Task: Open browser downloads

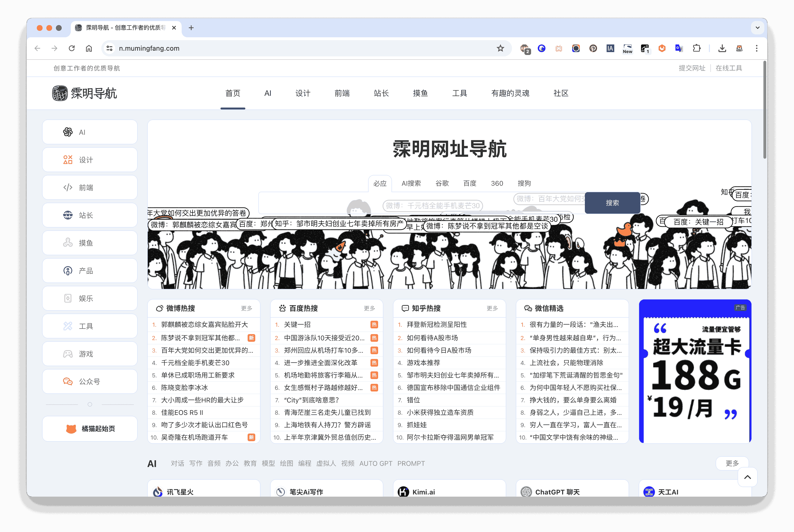Action: 722,48
